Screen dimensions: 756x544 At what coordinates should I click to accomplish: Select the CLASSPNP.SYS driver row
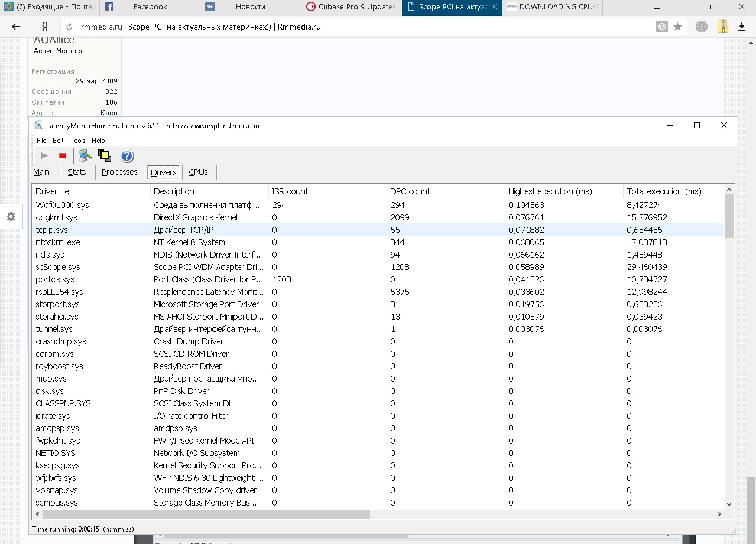378,403
